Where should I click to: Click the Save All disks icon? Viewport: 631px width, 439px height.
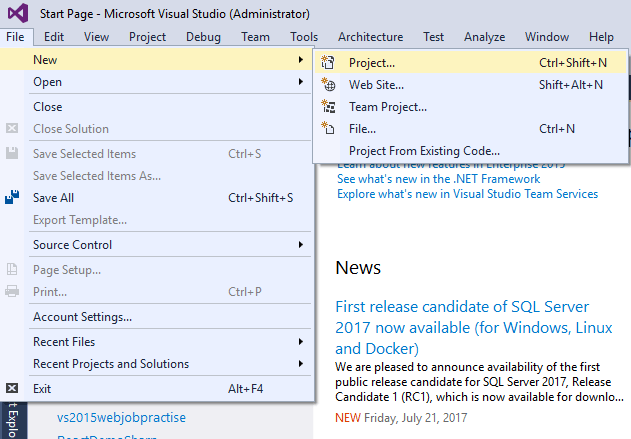(x=12, y=197)
